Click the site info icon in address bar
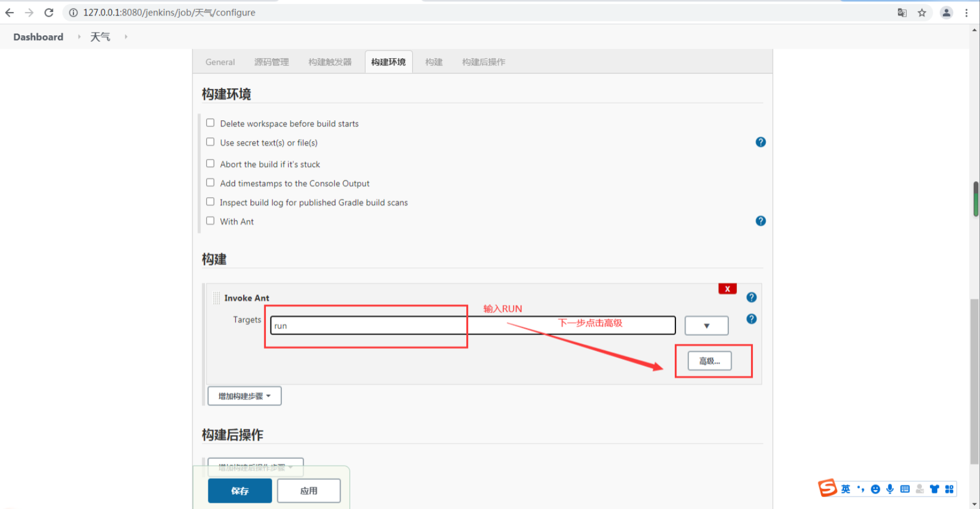 coord(73,13)
